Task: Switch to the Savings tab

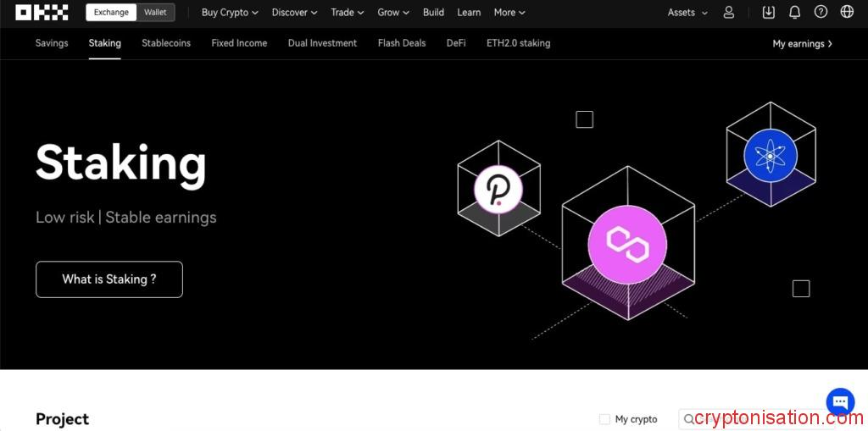Action: coord(52,43)
